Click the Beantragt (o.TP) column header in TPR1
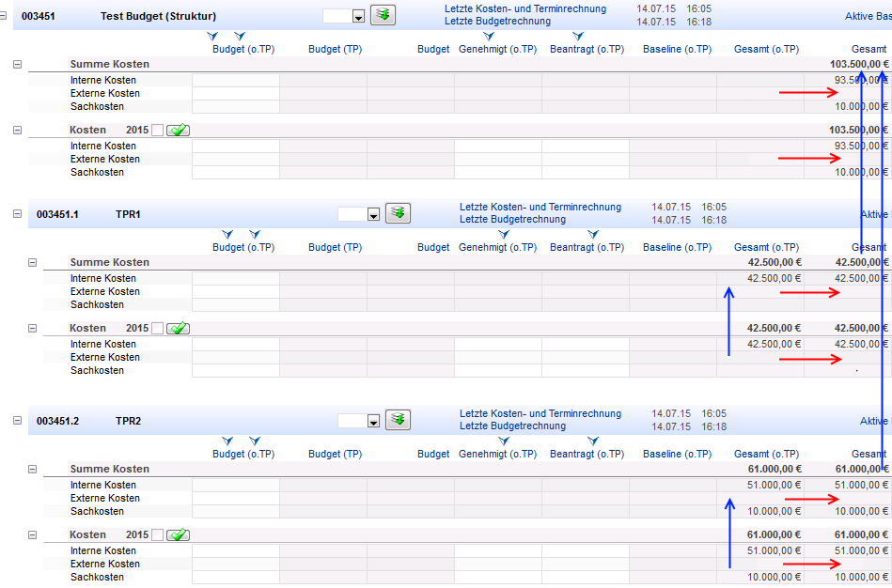Image resolution: width=892 pixels, height=588 pixels. click(587, 247)
